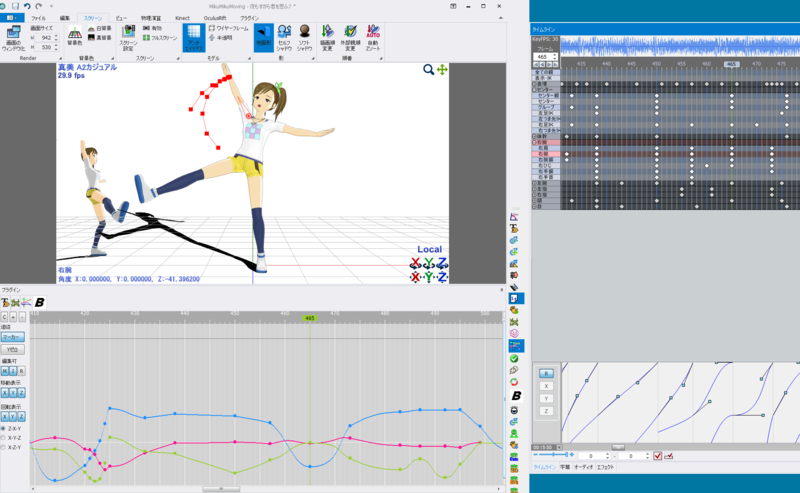Collapse the 右腕 group in timeline

click(535, 142)
